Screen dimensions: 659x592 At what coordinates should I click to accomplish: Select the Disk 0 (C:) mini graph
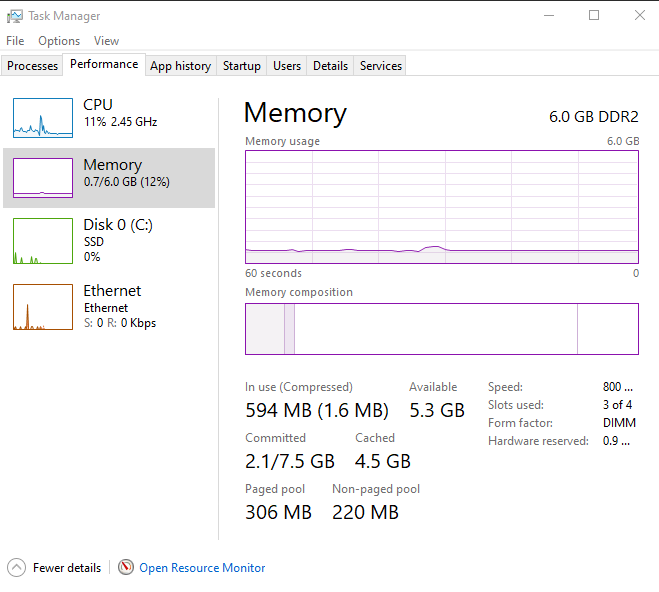[x=43, y=241]
